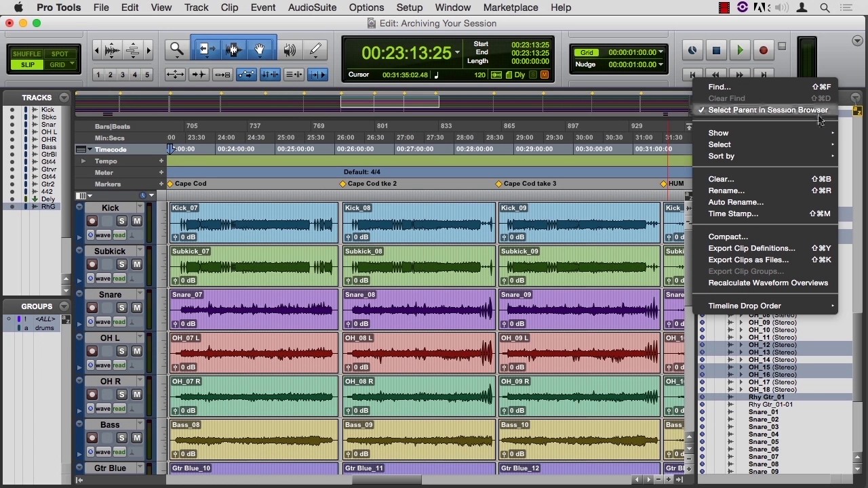Click Snare_05 in clip list
Image resolution: width=868 pixels, height=488 pixels.
[764, 442]
